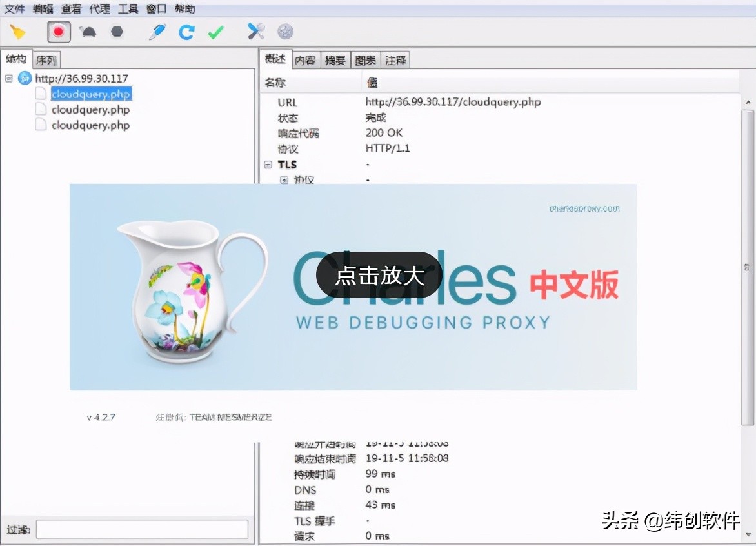Open the 代理 menu

[99, 8]
